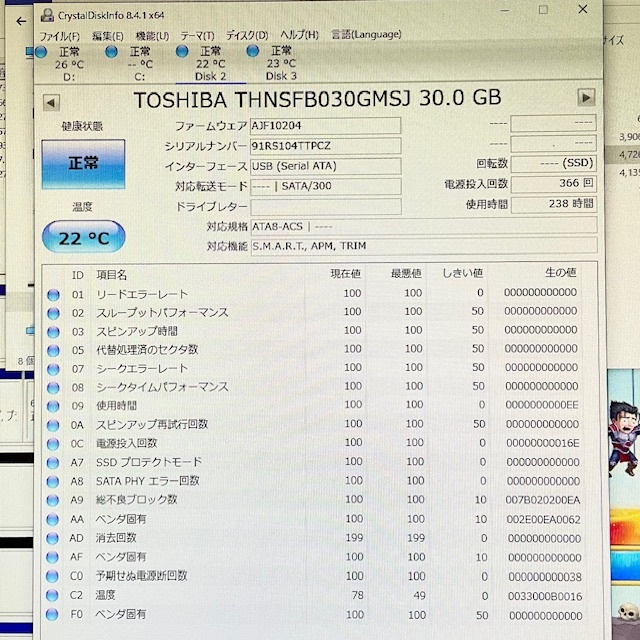640x640 pixels.
Task: Click status icon for 03 スピンアップ時間
Action: 53,332
